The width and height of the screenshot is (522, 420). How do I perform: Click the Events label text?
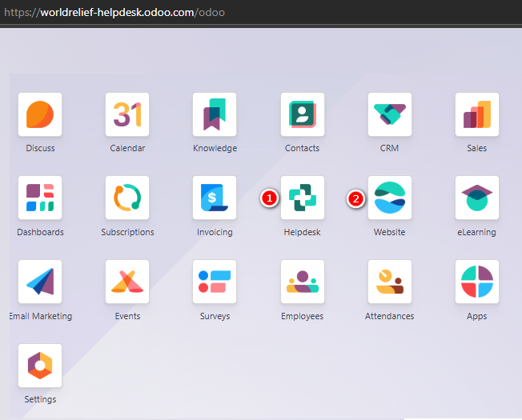pyautogui.click(x=127, y=316)
